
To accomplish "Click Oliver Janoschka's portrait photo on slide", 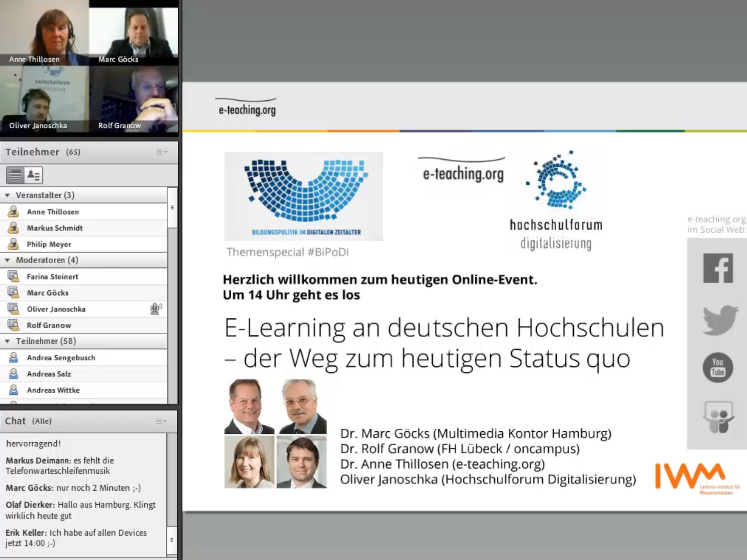I will (x=302, y=462).
